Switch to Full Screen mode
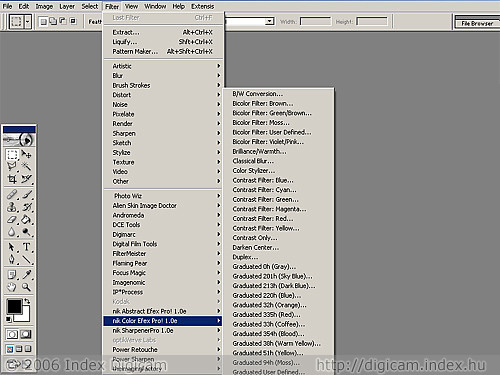500x375 pixels. [28, 349]
